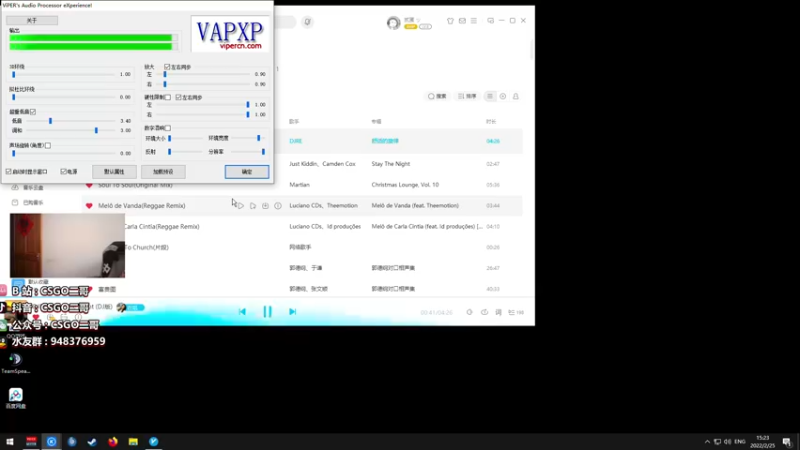The height and width of the screenshot is (450, 800).
Task: Click the bell icon in playlist toolbar
Action: coord(516,96)
